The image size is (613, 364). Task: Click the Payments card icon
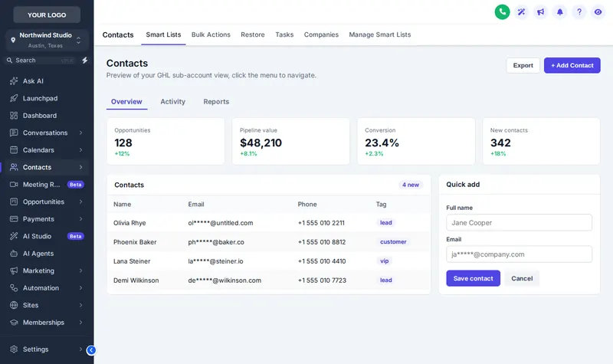14,219
